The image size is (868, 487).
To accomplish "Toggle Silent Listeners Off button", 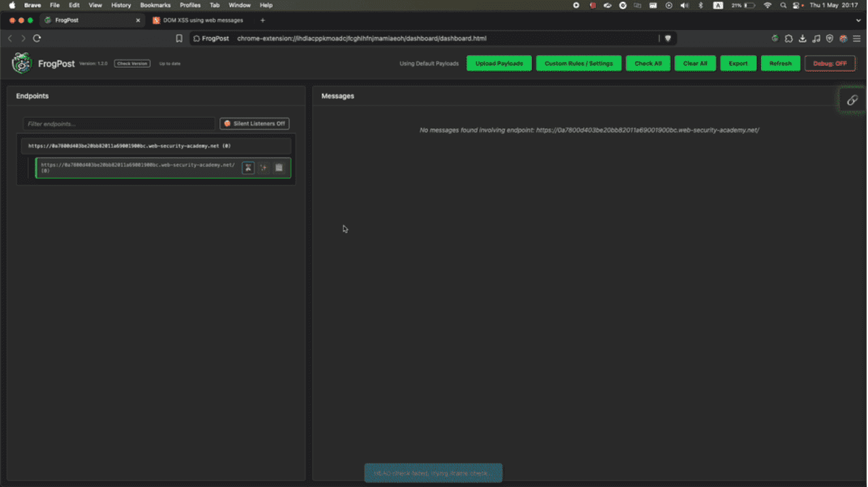I will [255, 123].
